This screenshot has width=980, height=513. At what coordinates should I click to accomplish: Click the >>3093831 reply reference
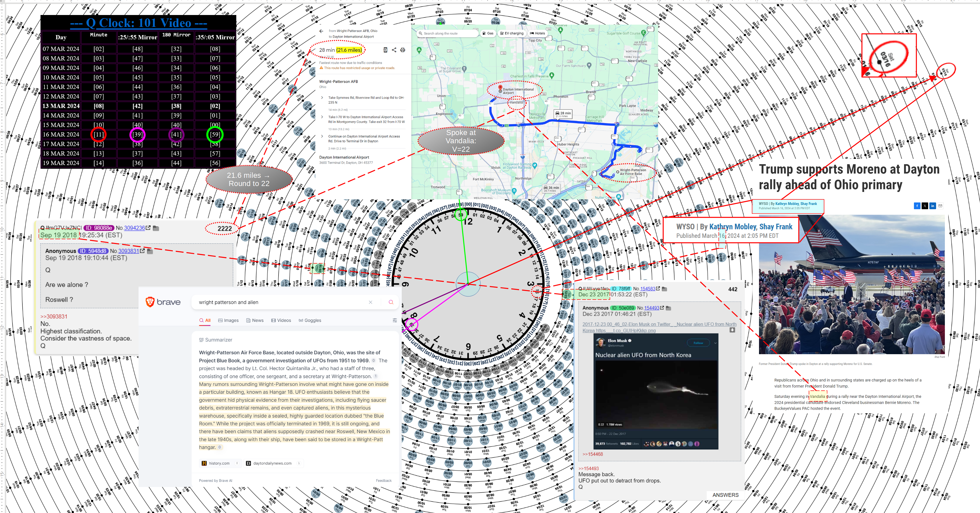point(54,317)
